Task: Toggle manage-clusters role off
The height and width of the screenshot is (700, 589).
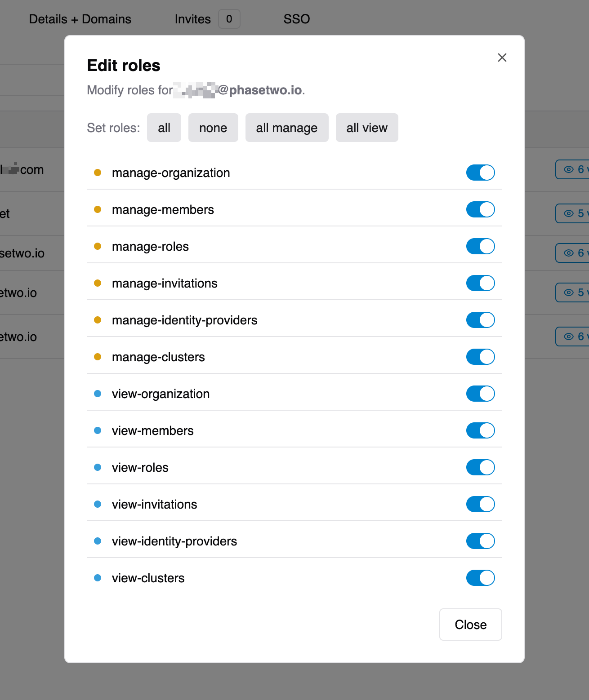Action: click(x=480, y=357)
